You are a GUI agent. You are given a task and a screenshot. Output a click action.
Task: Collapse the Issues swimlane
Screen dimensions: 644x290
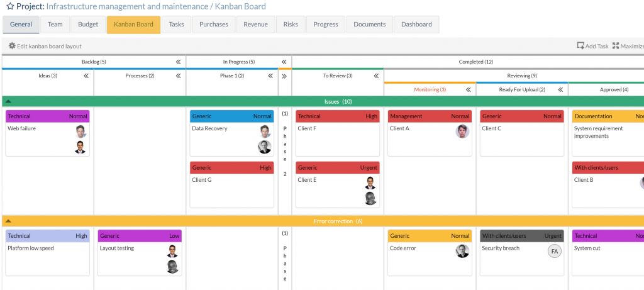point(8,101)
